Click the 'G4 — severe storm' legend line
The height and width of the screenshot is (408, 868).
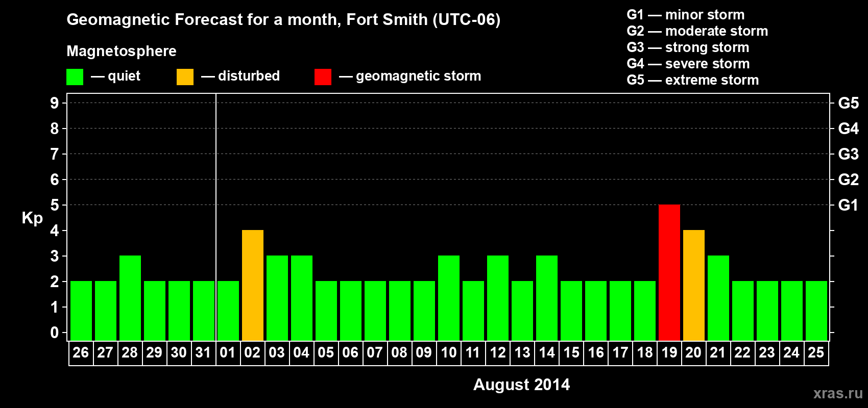[x=688, y=64]
